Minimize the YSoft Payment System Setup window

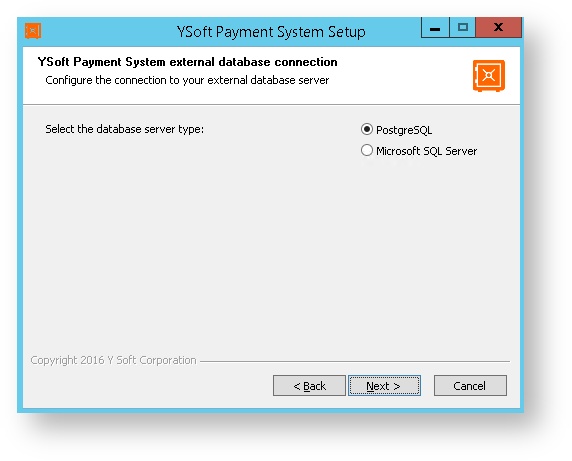pyautogui.click(x=435, y=28)
